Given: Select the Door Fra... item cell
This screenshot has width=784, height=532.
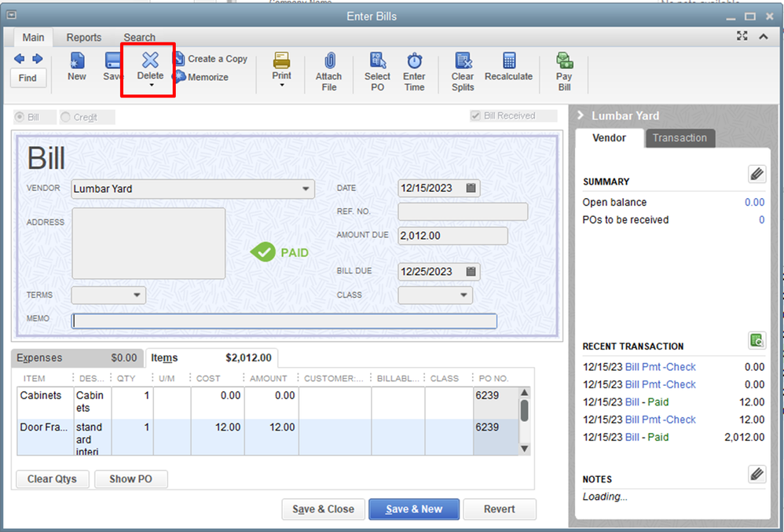Looking at the screenshot, I should [46, 437].
